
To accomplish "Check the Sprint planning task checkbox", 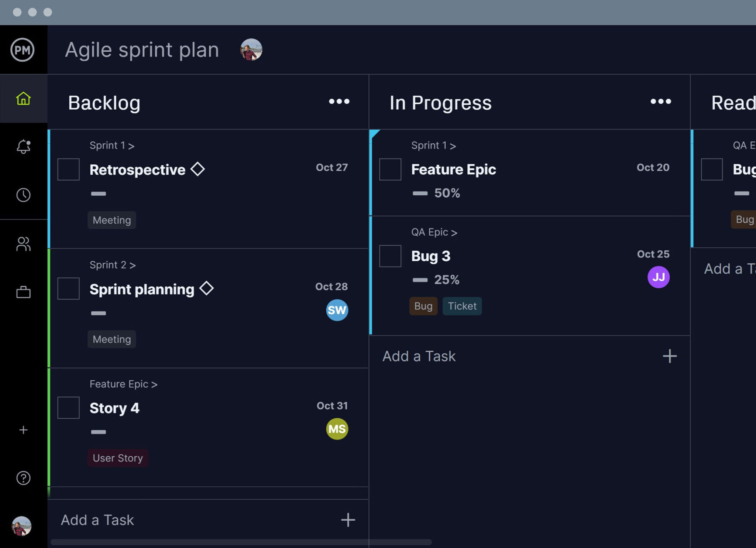I will [x=68, y=288].
